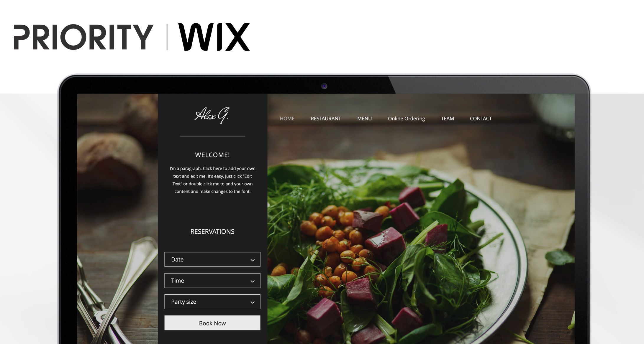Expand the Time dropdown selector
This screenshot has width=644, height=344.
click(x=212, y=281)
